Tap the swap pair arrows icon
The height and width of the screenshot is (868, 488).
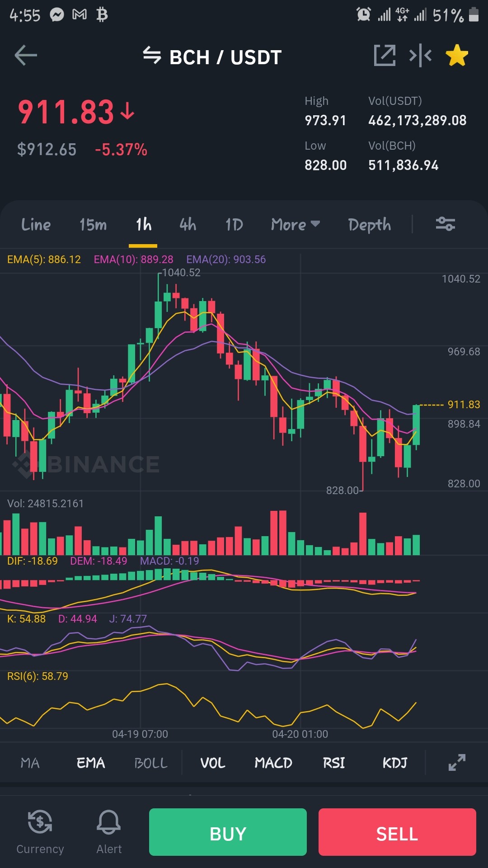click(152, 56)
